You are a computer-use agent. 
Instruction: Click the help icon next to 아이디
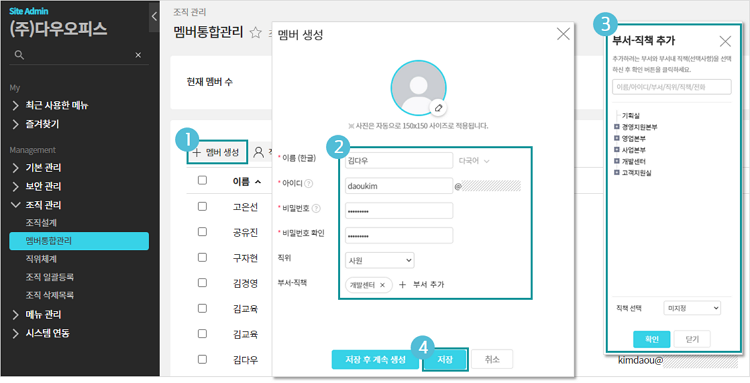pyautogui.click(x=309, y=183)
